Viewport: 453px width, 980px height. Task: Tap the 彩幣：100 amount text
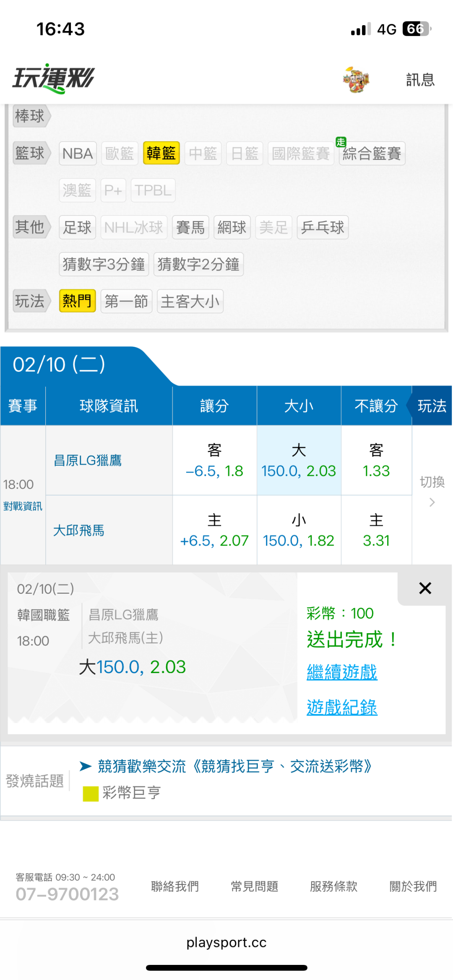click(x=340, y=613)
